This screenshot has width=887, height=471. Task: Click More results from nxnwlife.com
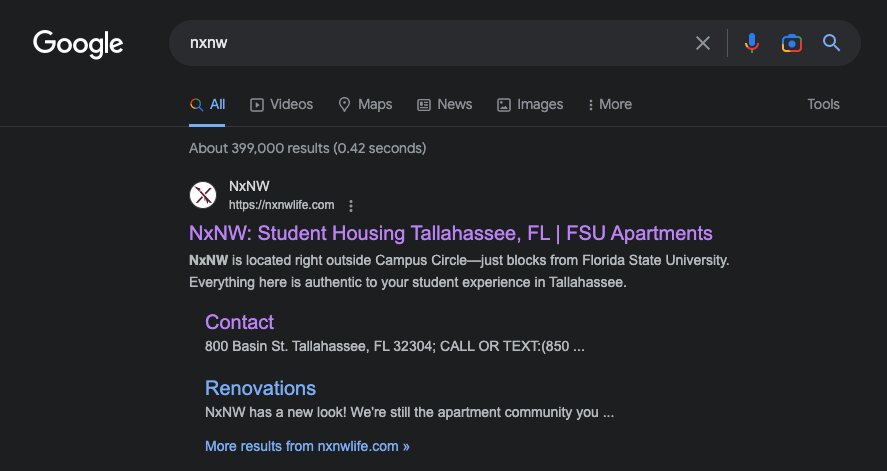(x=307, y=446)
